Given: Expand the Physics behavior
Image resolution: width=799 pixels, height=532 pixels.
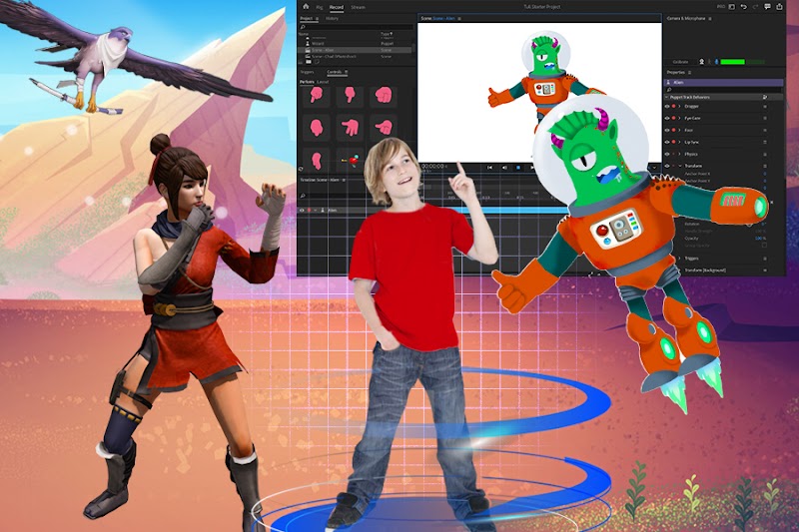Looking at the screenshot, I should pyautogui.click(x=680, y=154).
